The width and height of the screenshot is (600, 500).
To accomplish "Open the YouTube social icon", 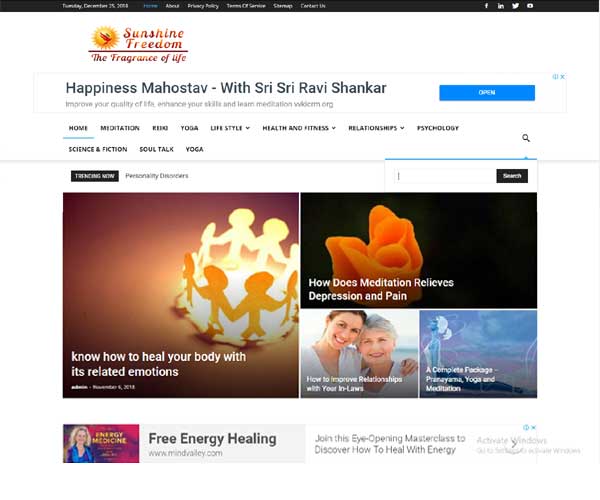I will coord(530,6).
